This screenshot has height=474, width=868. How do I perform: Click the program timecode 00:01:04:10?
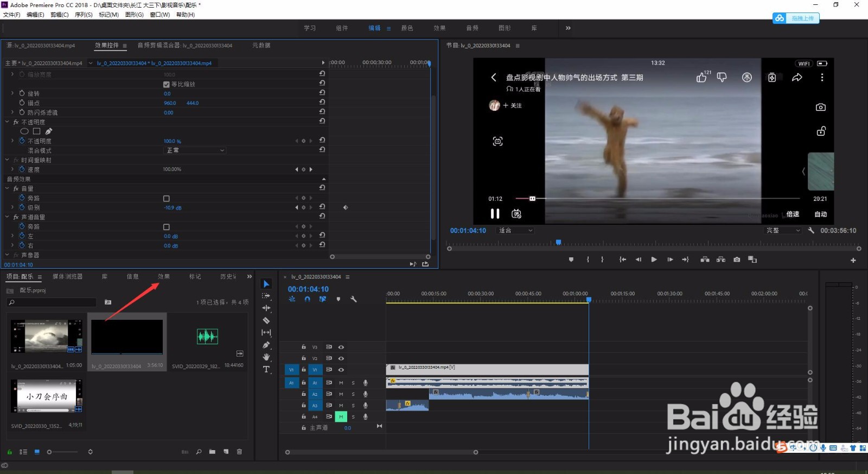point(468,231)
